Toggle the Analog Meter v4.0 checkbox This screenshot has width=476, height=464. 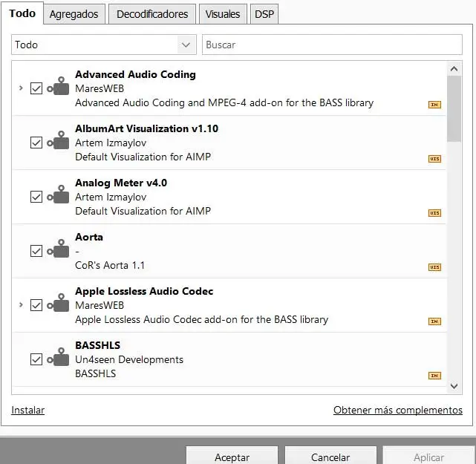[36, 197]
